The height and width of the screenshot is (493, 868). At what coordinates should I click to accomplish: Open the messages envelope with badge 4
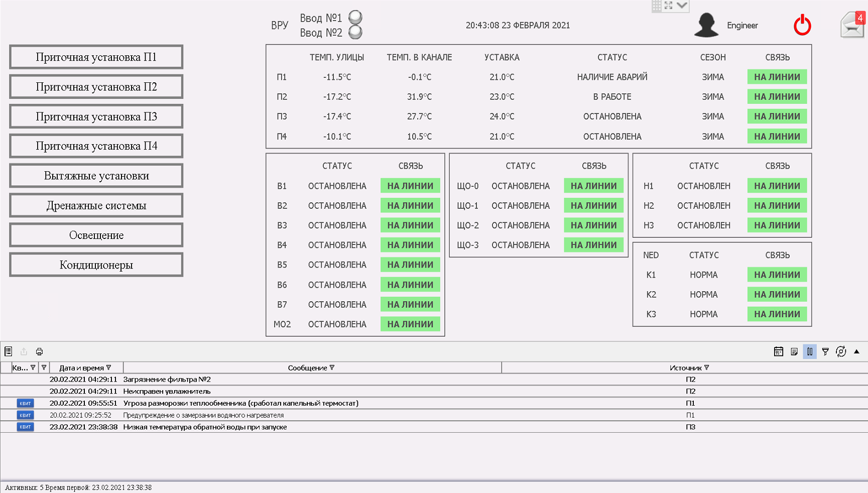pos(852,24)
